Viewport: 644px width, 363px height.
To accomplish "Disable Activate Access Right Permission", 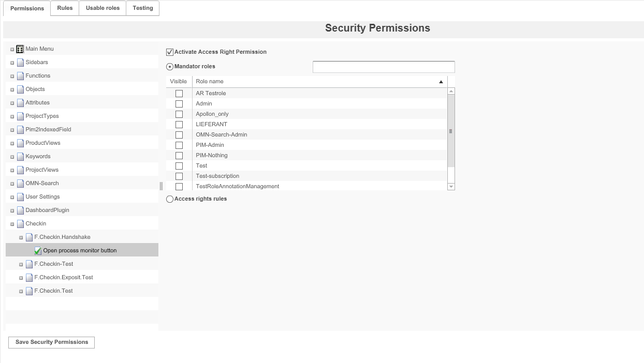I will click(169, 52).
